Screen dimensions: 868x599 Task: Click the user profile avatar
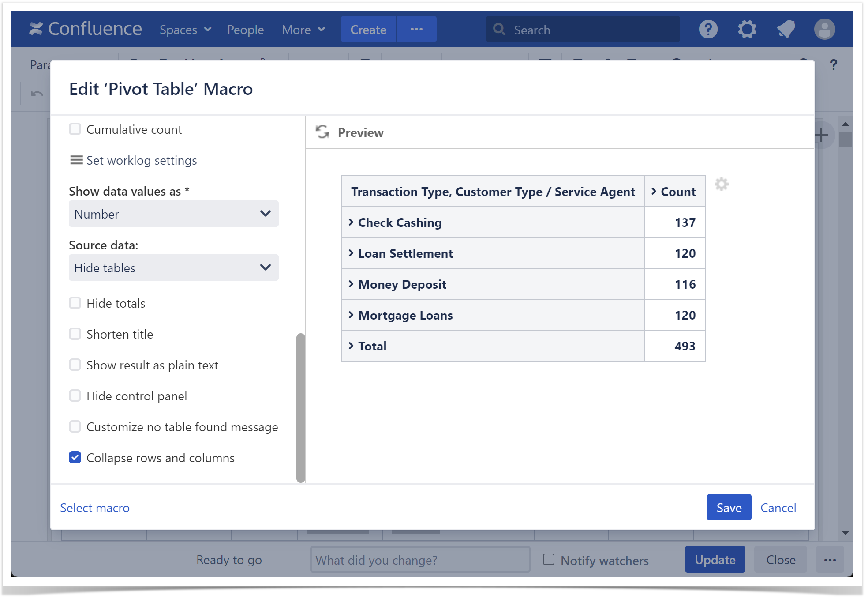click(x=824, y=30)
